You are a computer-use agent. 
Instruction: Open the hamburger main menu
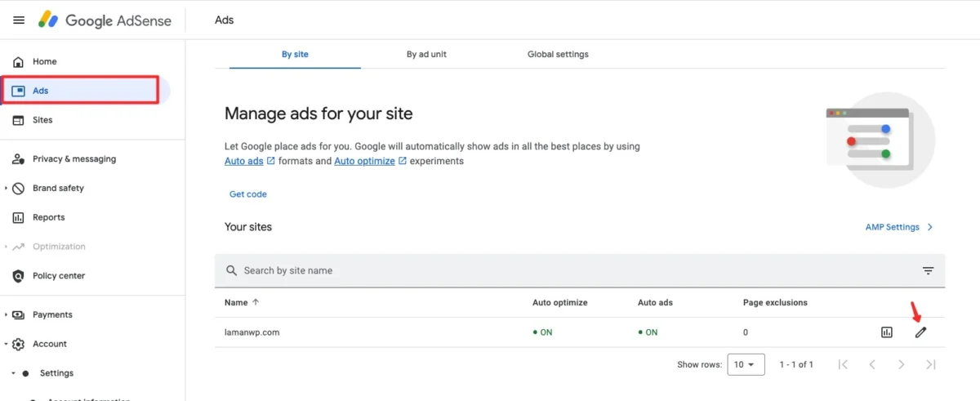coord(19,20)
